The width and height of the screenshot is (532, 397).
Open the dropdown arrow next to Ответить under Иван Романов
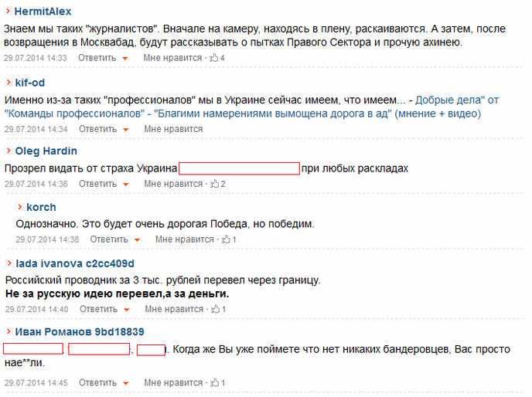pyautogui.click(x=125, y=383)
